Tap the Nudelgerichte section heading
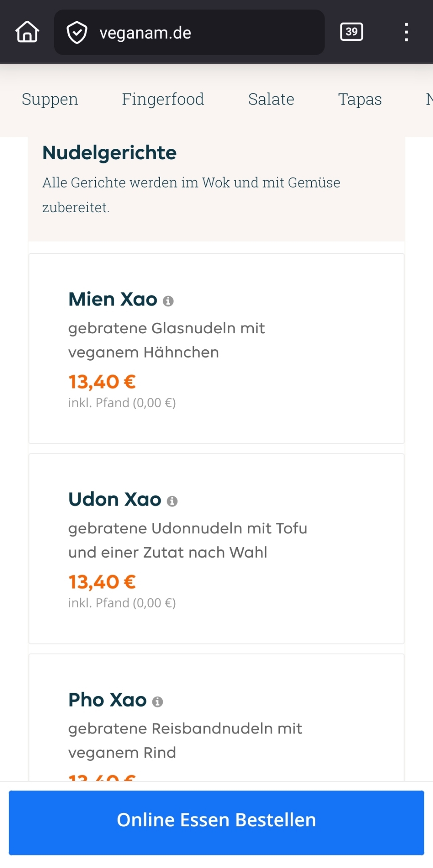 109,153
